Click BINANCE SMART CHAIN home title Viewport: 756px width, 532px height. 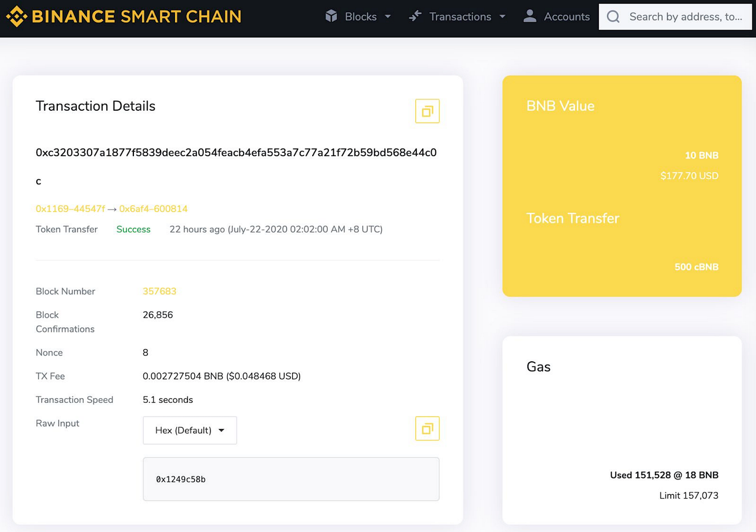point(137,17)
